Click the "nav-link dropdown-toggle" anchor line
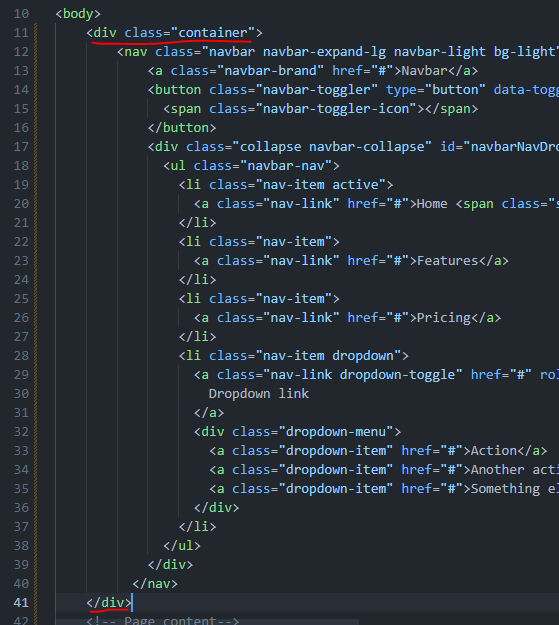This screenshot has width=559, height=625. click(x=376, y=375)
